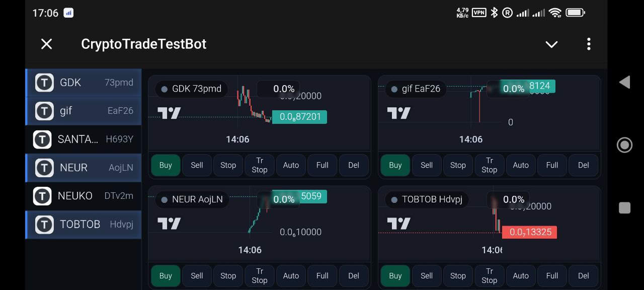Click the green price label on the GDK chart
The width and height of the screenshot is (644, 290).
click(x=299, y=117)
